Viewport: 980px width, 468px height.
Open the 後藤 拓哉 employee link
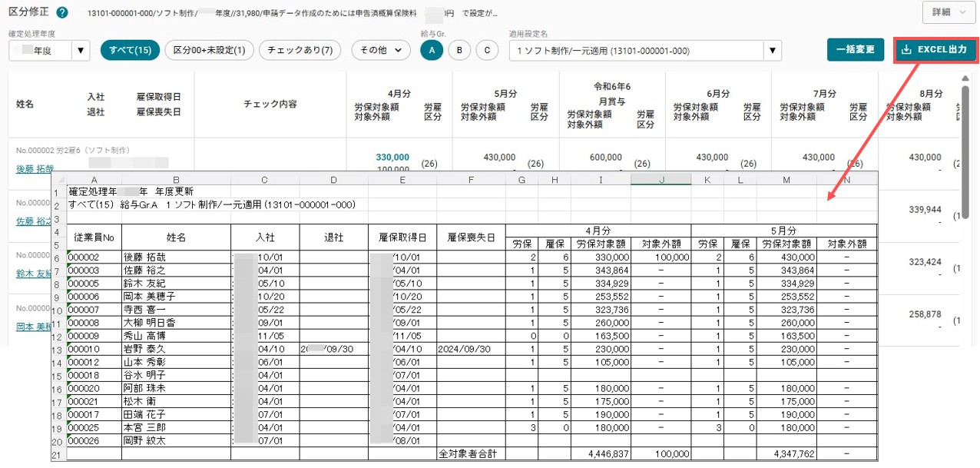(x=35, y=169)
